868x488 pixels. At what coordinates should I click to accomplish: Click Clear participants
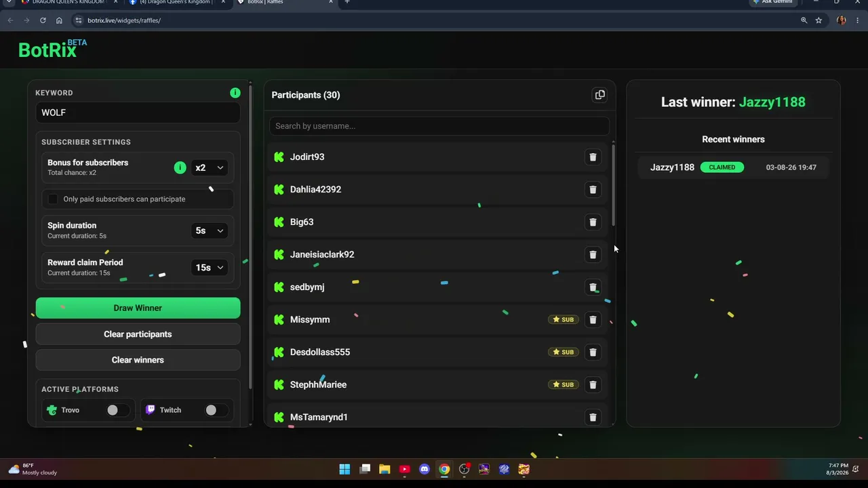click(138, 334)
